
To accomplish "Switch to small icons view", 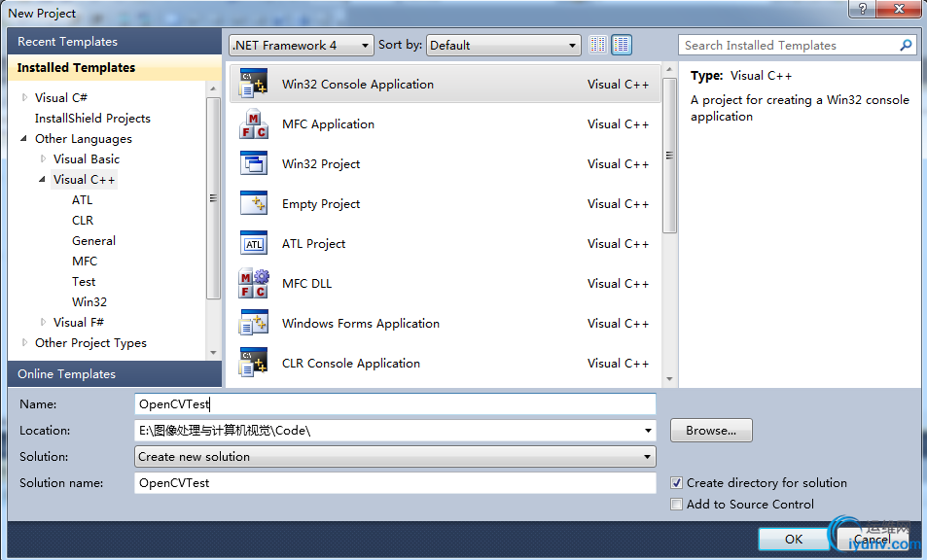I will 597,45.
